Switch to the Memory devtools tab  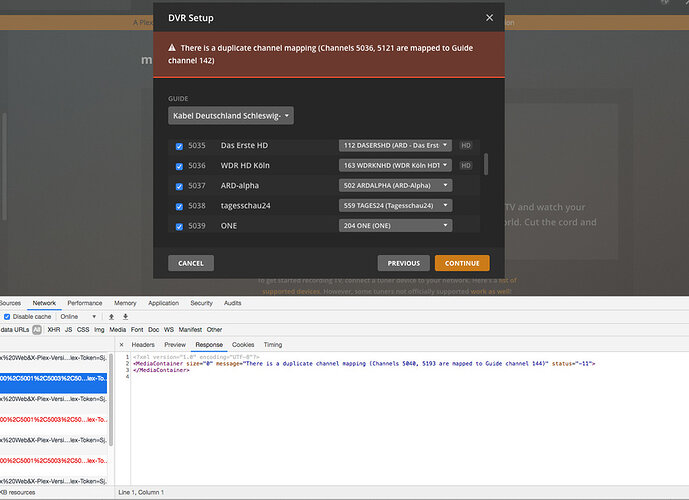[125, 303]
